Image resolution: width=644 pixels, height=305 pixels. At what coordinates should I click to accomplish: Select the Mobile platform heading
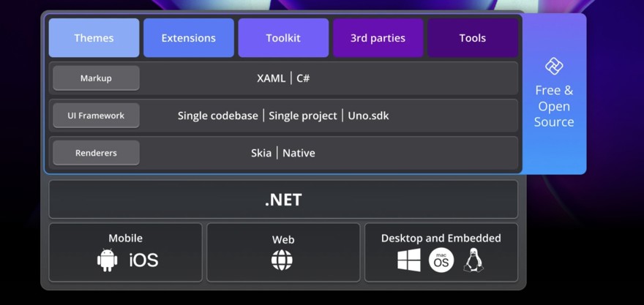(125, 238)
